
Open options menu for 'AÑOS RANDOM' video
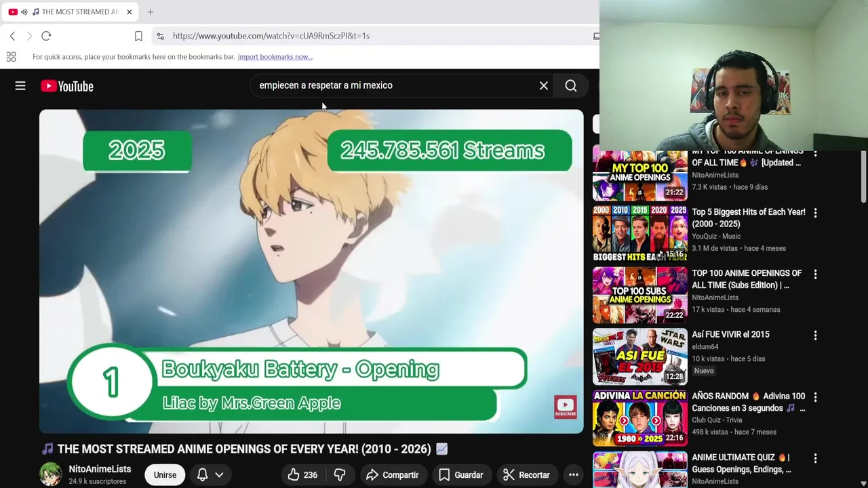815,396
